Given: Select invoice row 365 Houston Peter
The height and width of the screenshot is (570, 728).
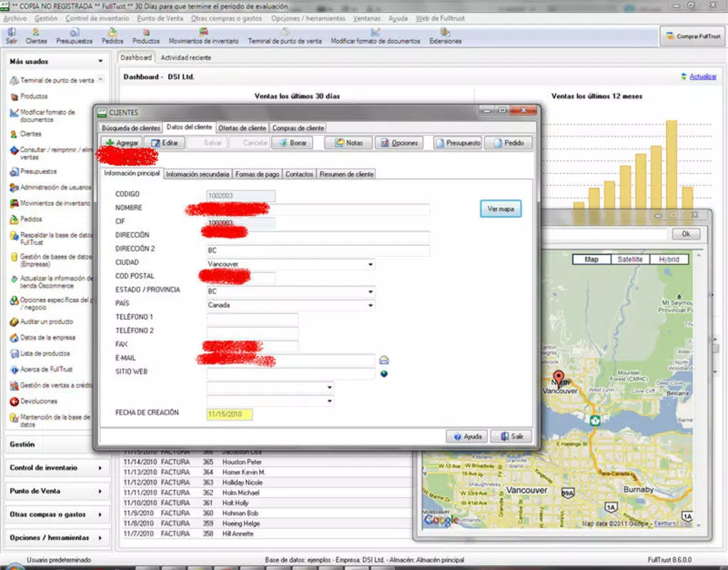Looking at the screenshot, I should click(266, 462).
